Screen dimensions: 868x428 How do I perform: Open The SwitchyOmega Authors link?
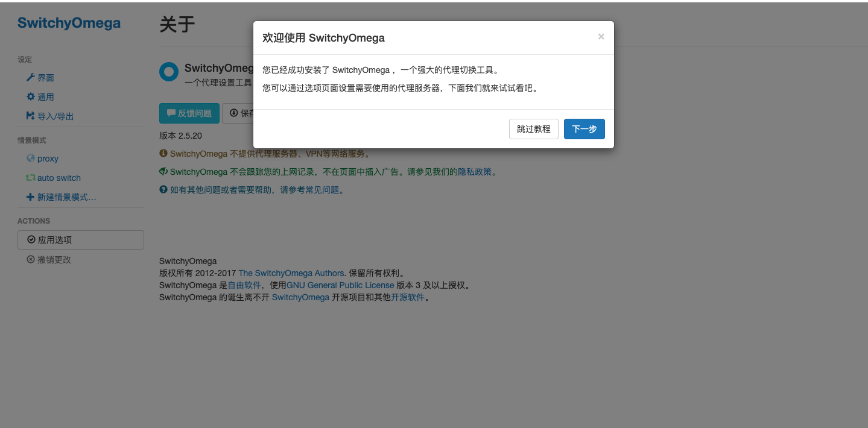[291, 273]
